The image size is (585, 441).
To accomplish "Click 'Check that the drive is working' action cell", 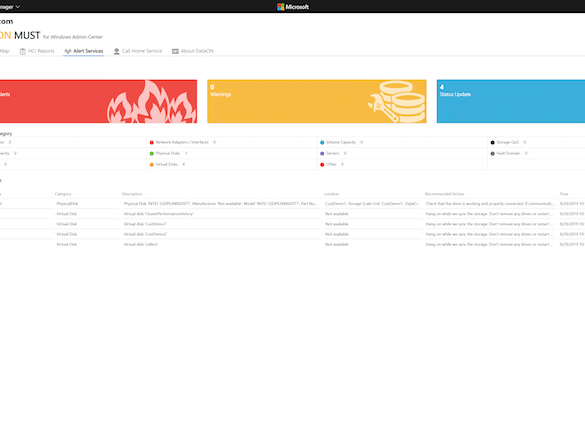I will (x=490, y=204).
